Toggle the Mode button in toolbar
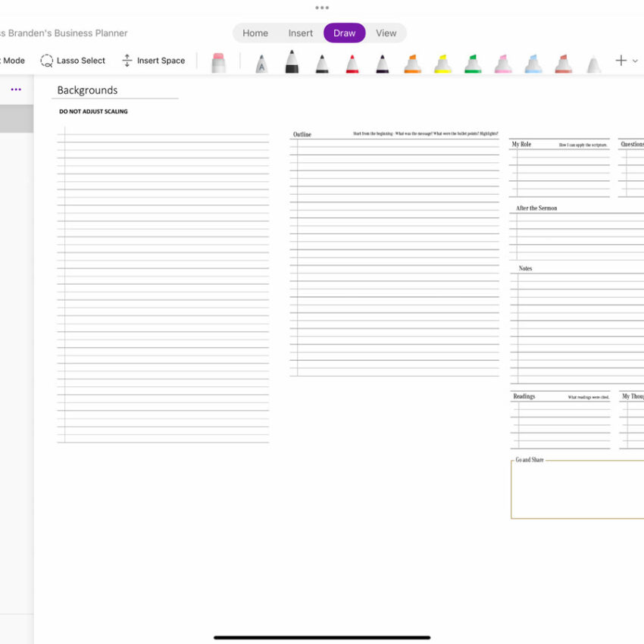Viewport: 644px width, 644px height. pyautogui.click(x=13, y=61)
